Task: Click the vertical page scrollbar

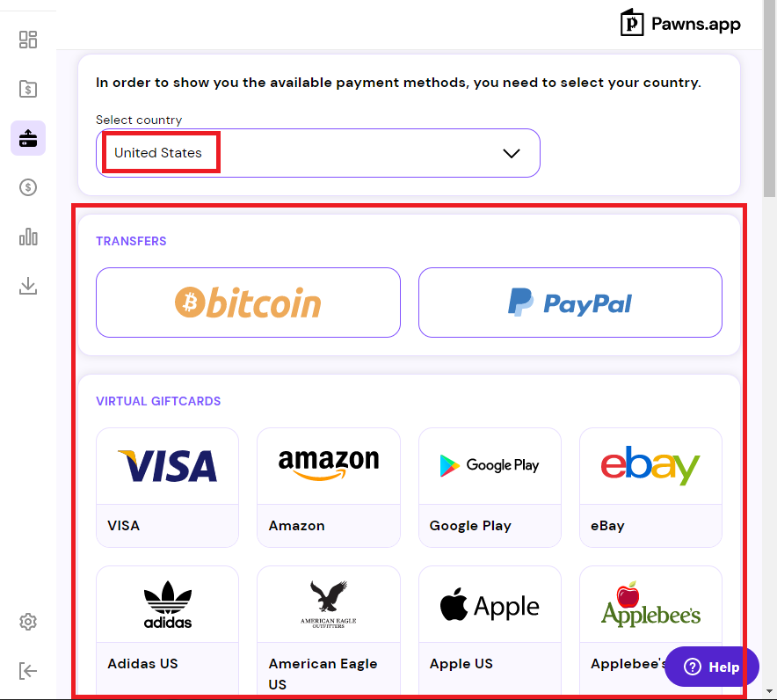Action: (769, 99)
